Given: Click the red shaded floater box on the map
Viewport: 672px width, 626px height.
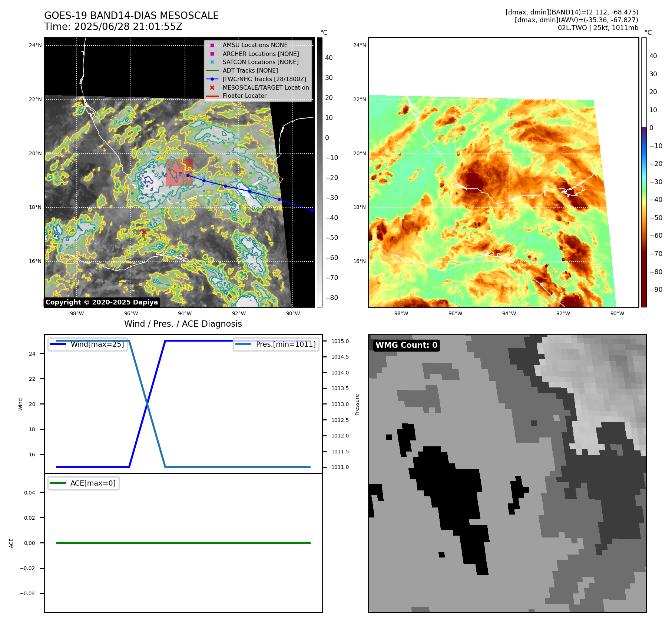Looking at the screenshot, I should click(179, 172).
